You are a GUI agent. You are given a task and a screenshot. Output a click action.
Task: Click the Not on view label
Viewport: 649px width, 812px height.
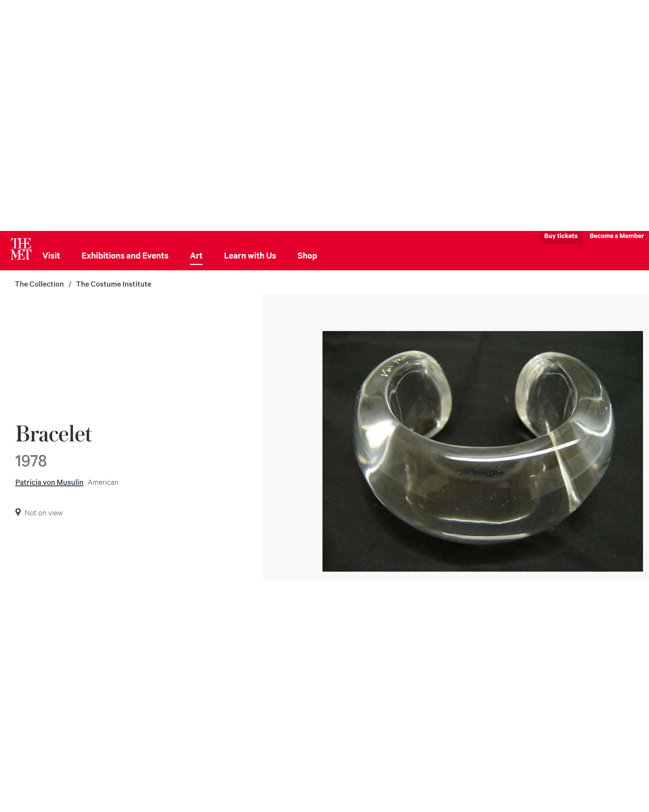pyautogui.click(x=44, y=513)
